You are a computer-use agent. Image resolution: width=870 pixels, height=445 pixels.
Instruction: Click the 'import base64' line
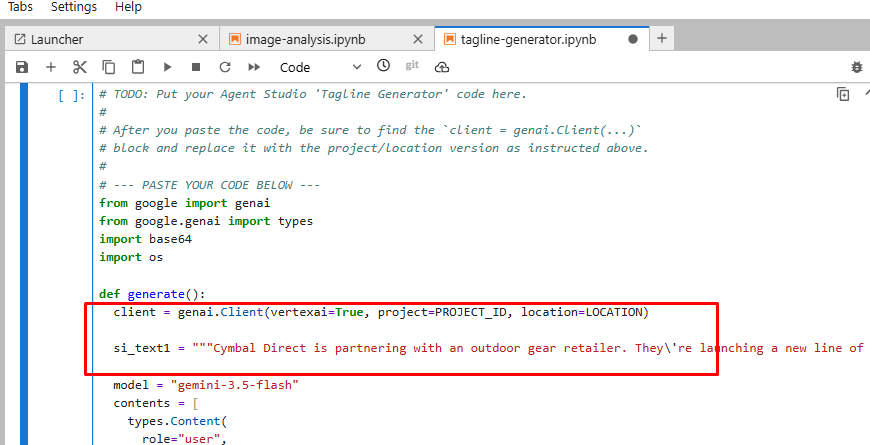pyautogui.click(x=145, y=239)
